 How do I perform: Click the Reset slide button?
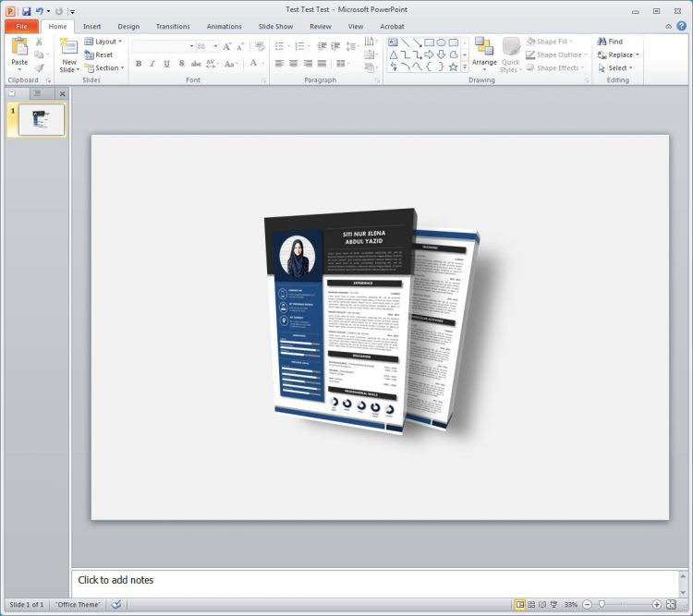click(x=99, y=54)
